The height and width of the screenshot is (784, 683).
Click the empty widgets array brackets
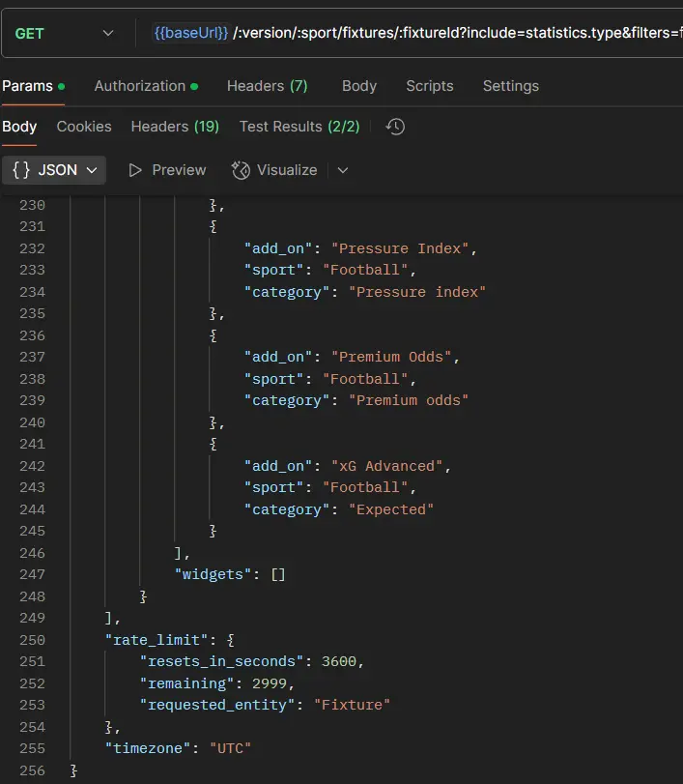click(x=278, y=574)
